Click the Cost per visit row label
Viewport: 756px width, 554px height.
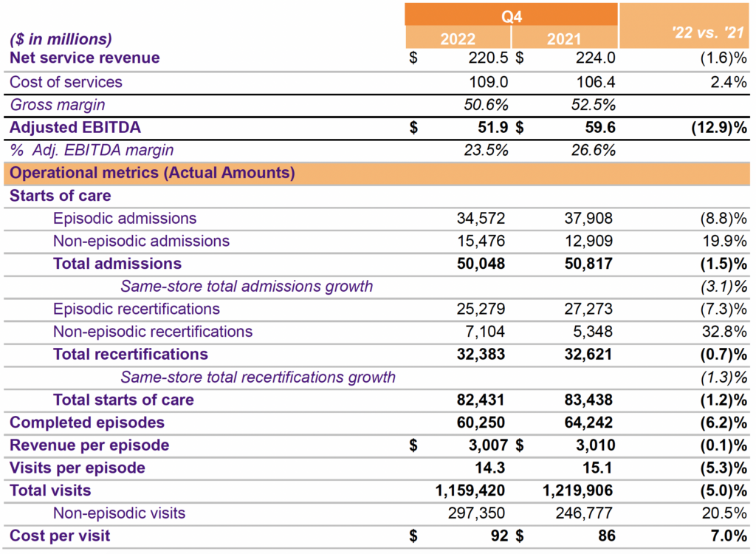60,536
